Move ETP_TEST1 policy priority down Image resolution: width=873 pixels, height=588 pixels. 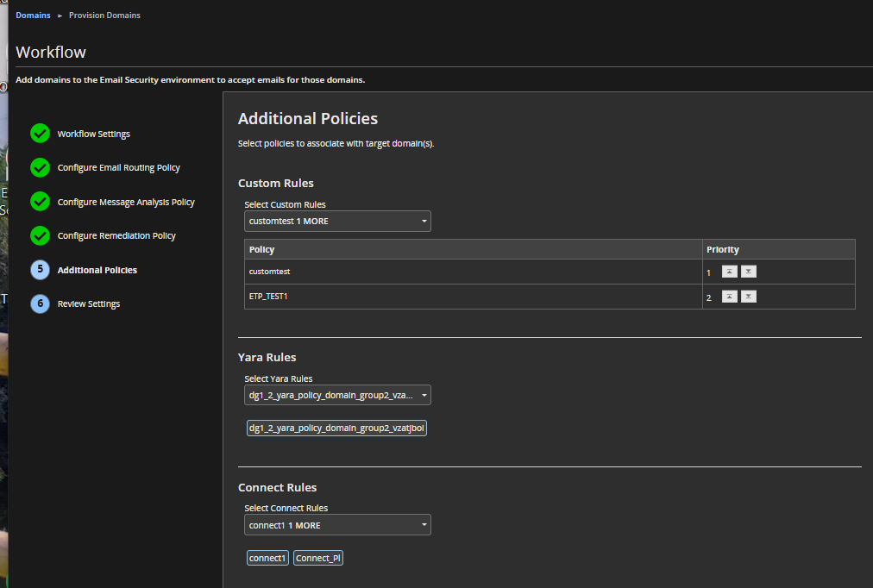(x=748, y=297)
